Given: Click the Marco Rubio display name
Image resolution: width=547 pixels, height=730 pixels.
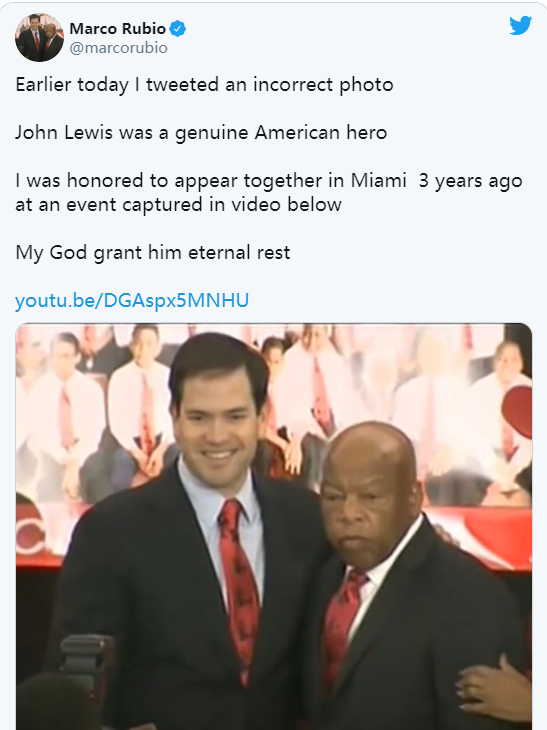Looking at the screenshot, I should click(117, 28).
